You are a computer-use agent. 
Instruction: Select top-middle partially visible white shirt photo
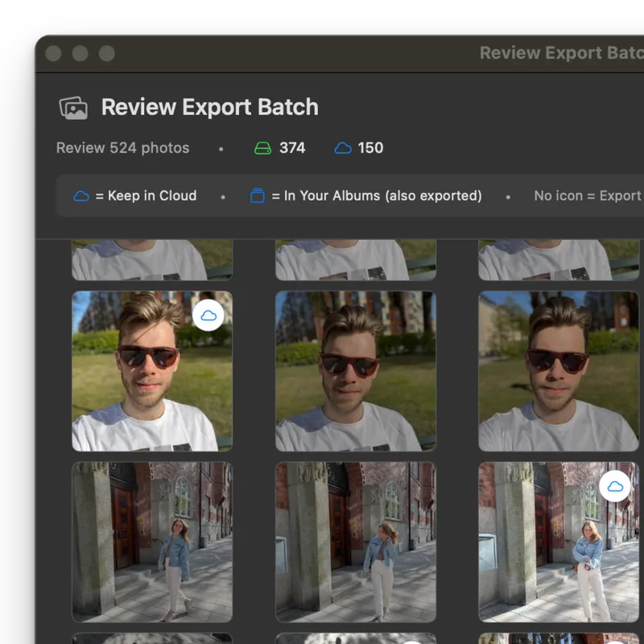coord(356,260)
